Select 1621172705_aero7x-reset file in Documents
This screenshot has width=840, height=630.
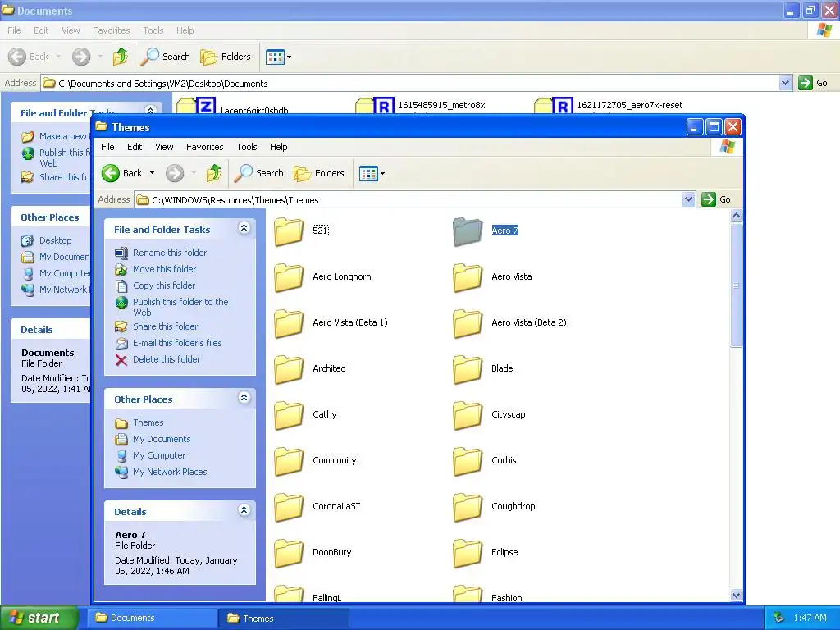click(x=629, y=105)
